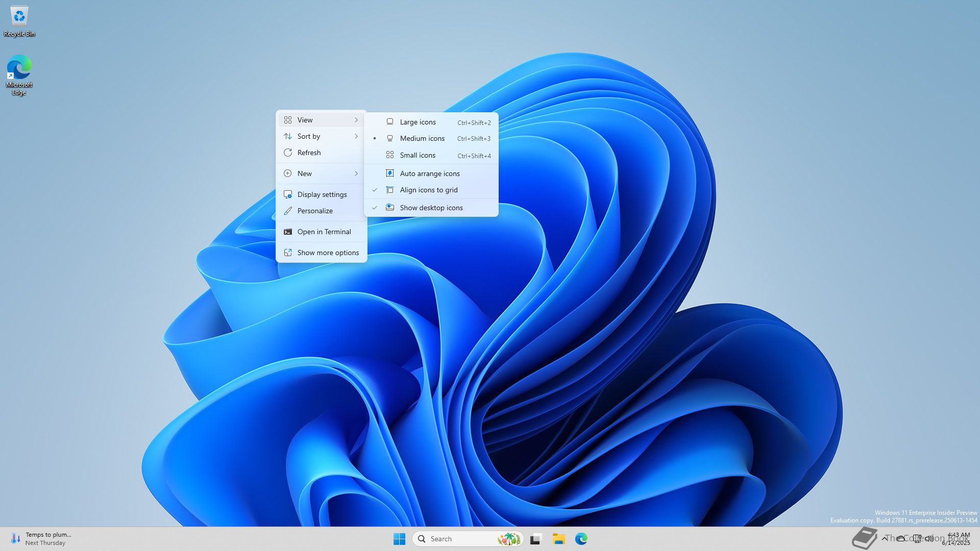Viewport: 980px width, 551px height.
Task: Open Task View from taskbar
Action: pyautogui.click(x=535, y=539)
